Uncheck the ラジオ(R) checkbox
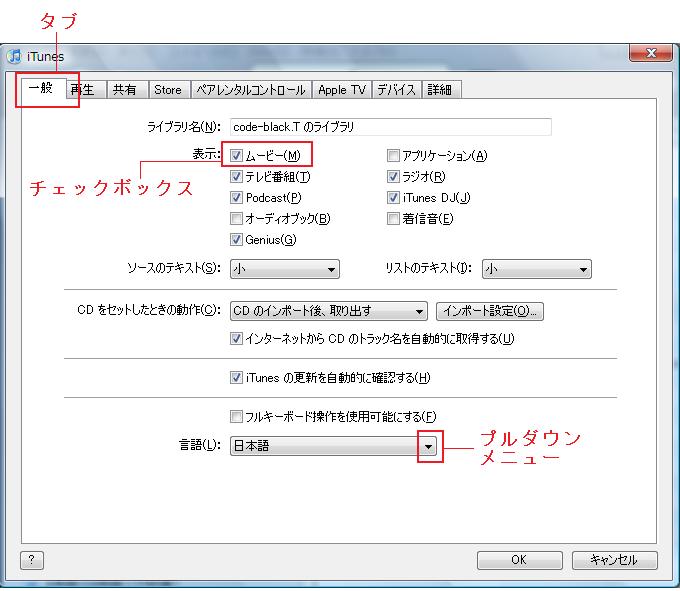 pos(393,176)
